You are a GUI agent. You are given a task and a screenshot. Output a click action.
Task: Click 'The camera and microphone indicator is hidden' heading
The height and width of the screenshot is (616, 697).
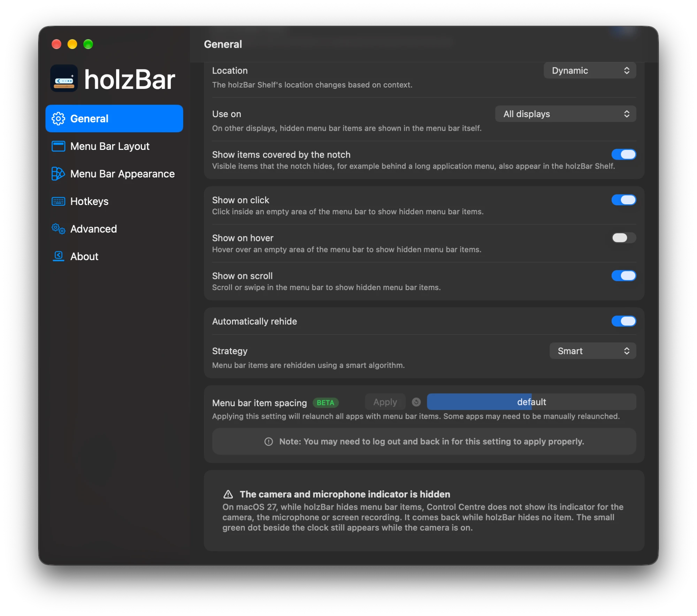[x=345, y=494]
